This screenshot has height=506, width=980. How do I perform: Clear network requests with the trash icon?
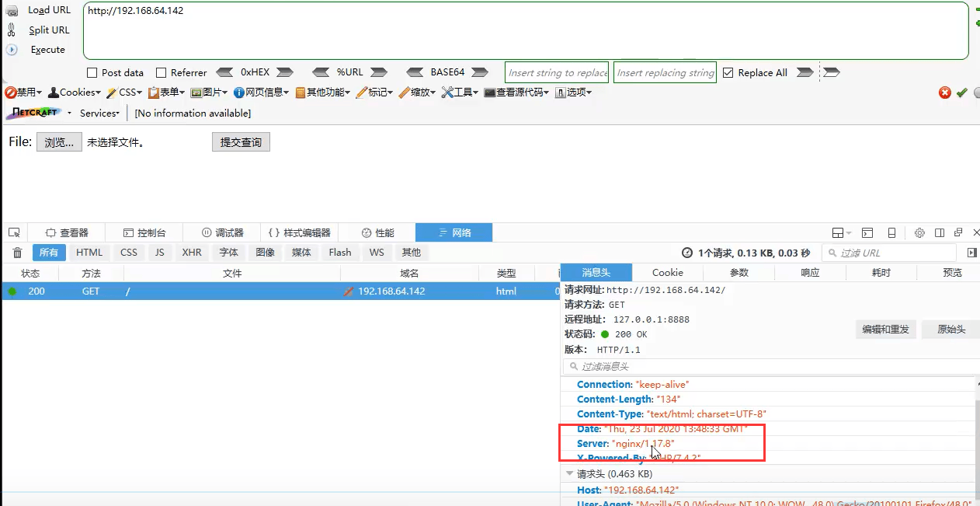click(17, 253)
